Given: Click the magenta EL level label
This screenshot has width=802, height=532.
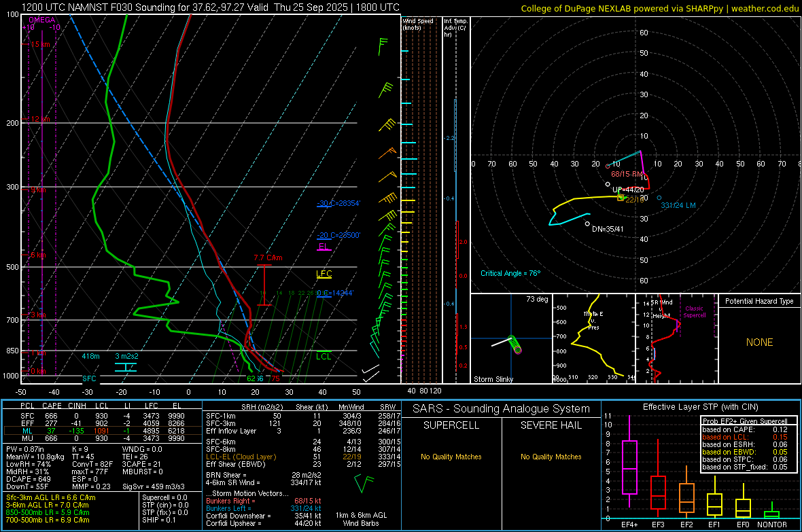Looking at the screenshot, I should tap(324, 247).
